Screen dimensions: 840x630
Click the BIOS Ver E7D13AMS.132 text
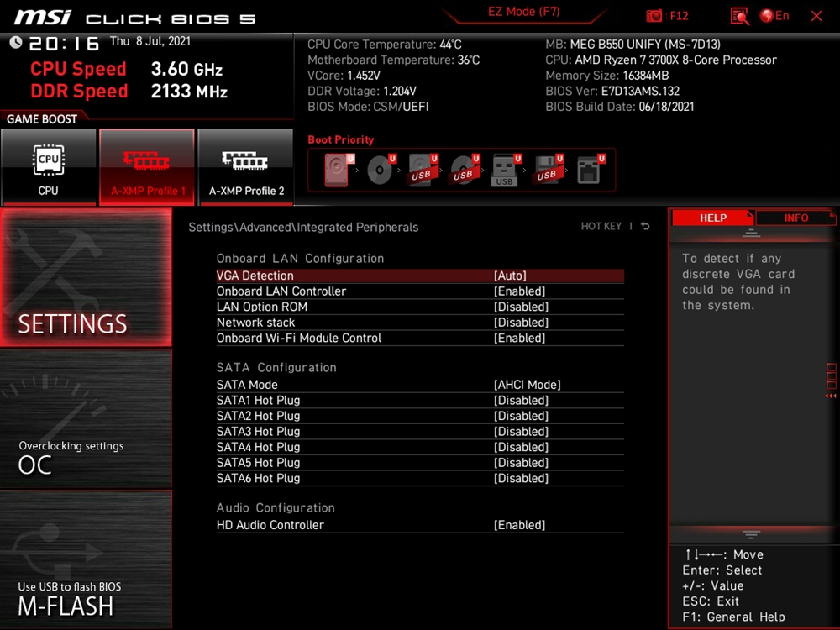(612, 91)
